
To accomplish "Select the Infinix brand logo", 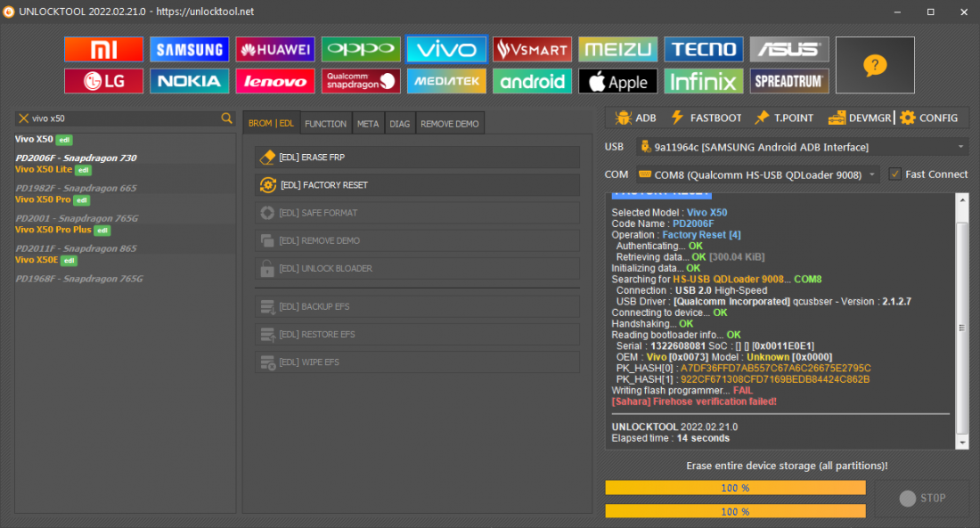I will (703, 81).
